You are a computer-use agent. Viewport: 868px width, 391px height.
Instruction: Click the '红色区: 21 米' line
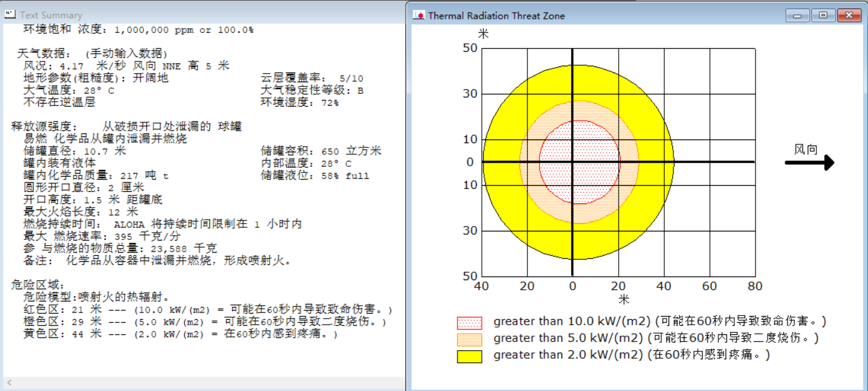click(x=208, y=309)
